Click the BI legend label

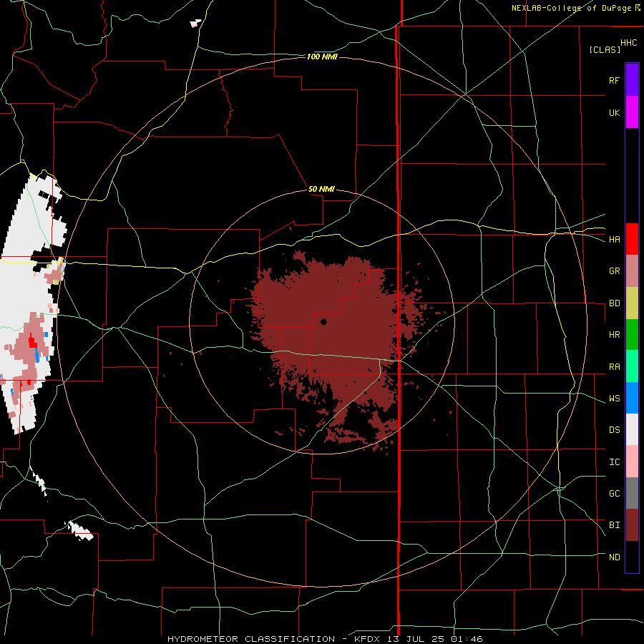(x=614, y=525)
